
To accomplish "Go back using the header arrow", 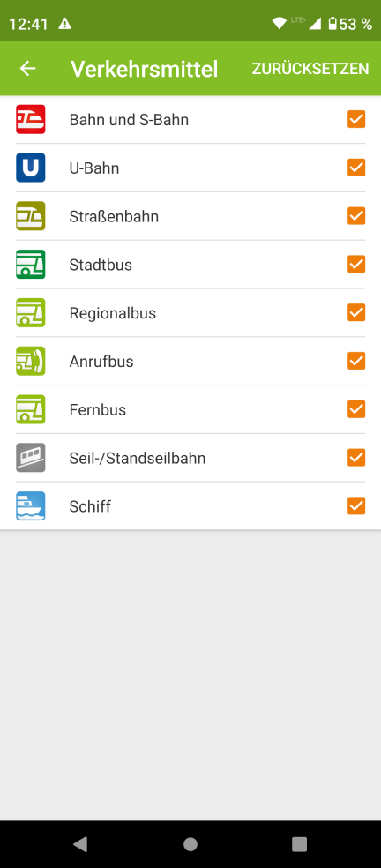I will pyautogui.click(x=27, y=69).
